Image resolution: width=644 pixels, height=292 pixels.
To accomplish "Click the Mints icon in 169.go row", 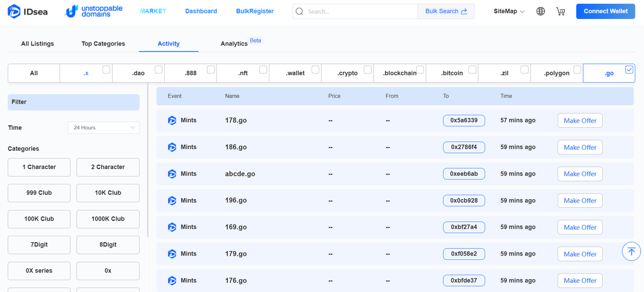I will 172,227.
